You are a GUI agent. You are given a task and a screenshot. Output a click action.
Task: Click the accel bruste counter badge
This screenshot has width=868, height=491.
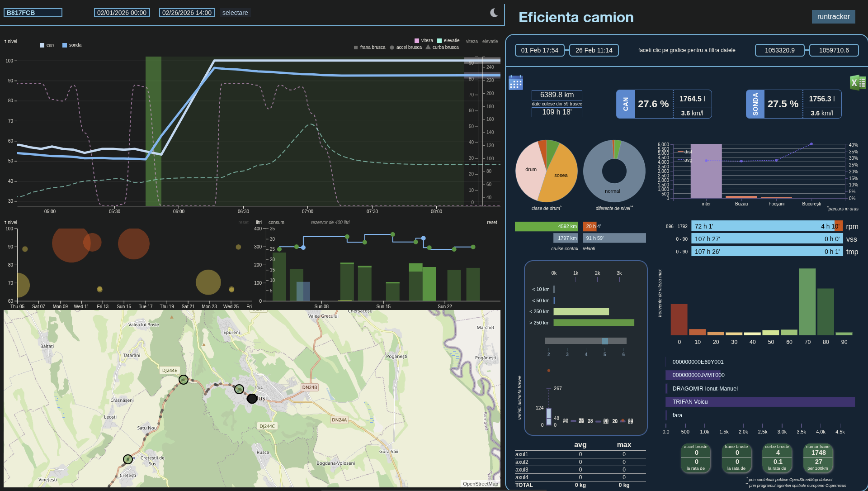click(x=695, y=458)
